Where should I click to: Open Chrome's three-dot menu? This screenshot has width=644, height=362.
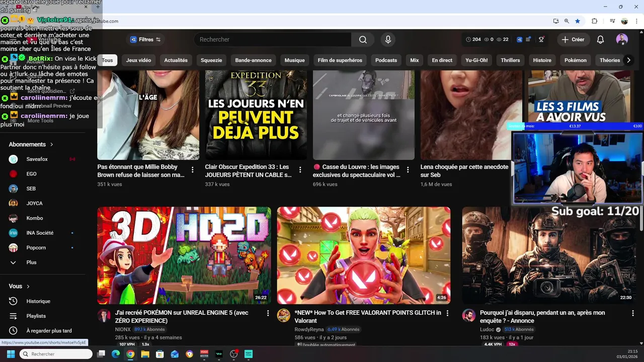click(636, 21)
